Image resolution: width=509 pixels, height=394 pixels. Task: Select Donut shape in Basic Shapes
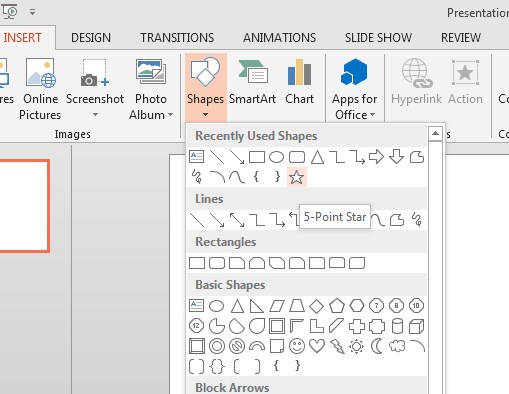point(217,346)
